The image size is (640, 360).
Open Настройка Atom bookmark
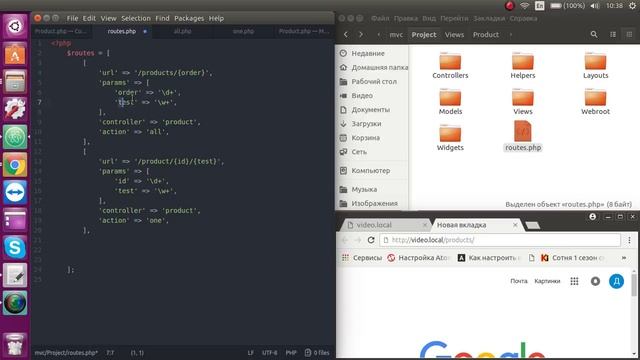418,258
